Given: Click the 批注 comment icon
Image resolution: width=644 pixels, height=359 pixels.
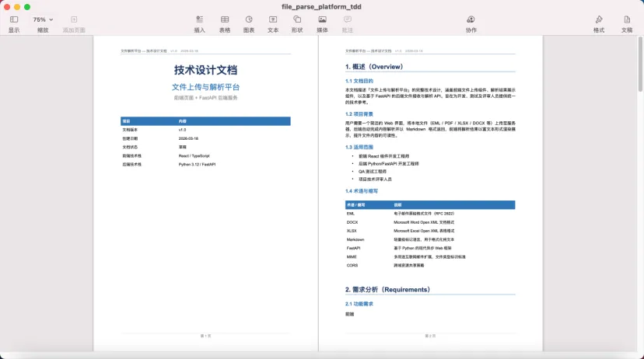Looking at the screenshot, I should pyautogui.click(x=348, y=19).
